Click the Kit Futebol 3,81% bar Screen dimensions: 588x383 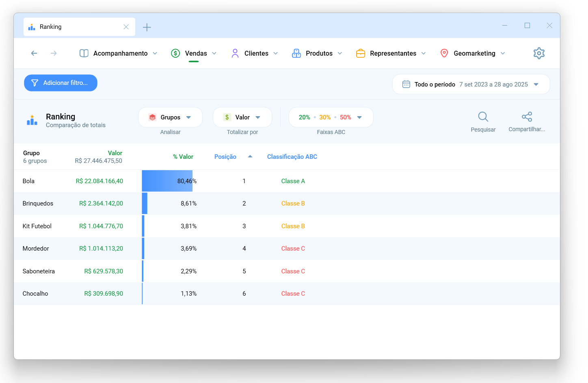143,226
